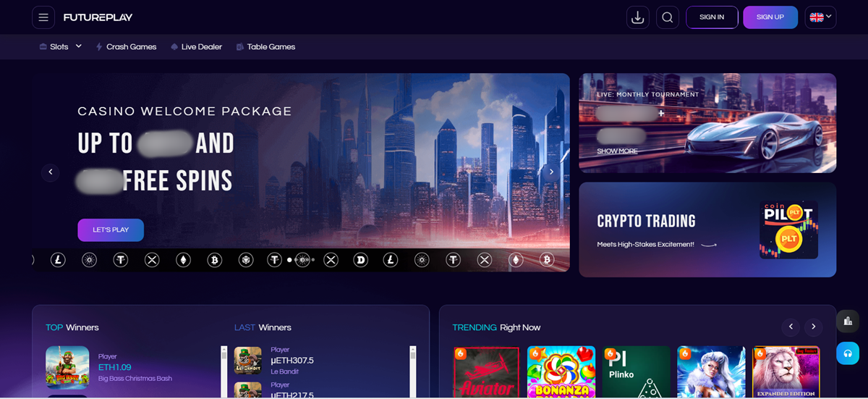Open the headset support chat icon
868x399 pixels.
tap(848, 353)
